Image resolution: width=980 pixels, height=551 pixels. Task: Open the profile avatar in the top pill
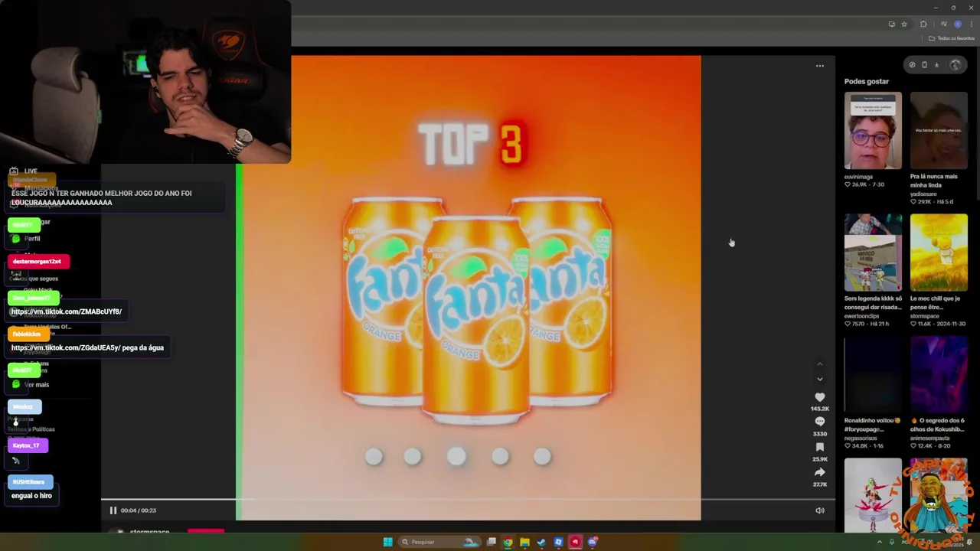tap(955, 65)
